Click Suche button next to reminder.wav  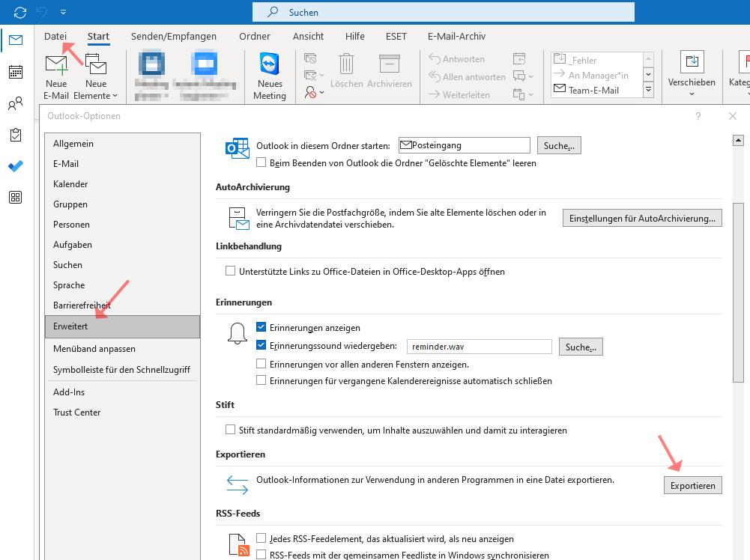point(581,347)
